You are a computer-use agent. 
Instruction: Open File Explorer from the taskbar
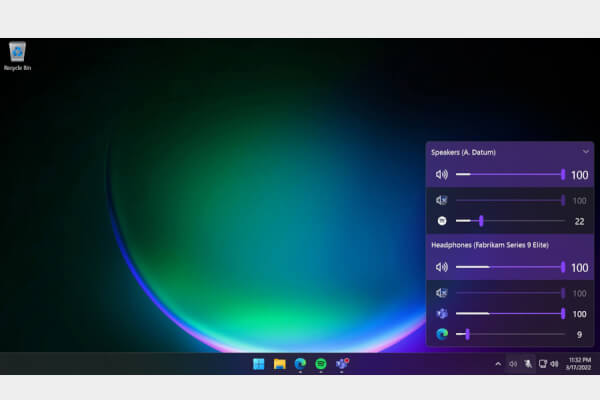(x=280, y=364)
